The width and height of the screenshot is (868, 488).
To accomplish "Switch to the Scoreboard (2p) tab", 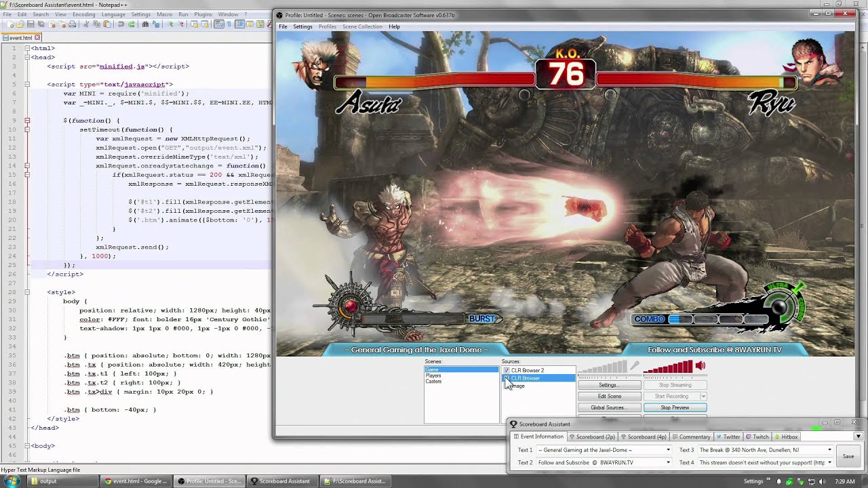I will tap(592, 436).
